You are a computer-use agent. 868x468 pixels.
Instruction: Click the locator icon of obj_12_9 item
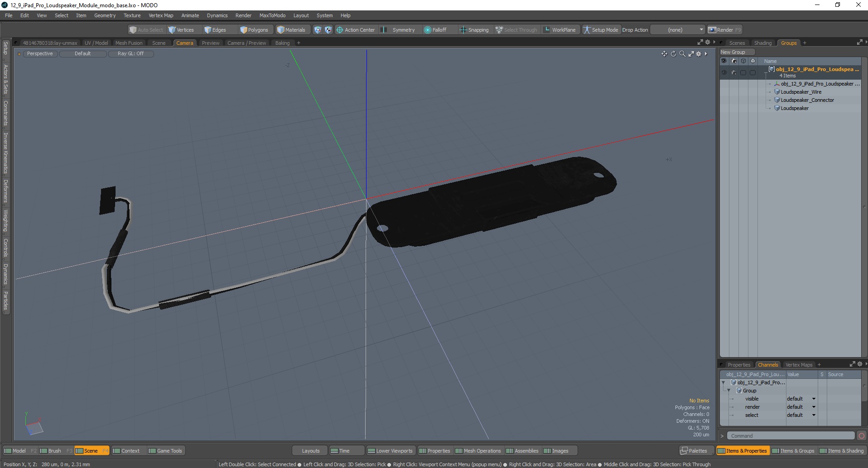click(x=777, y=84)
